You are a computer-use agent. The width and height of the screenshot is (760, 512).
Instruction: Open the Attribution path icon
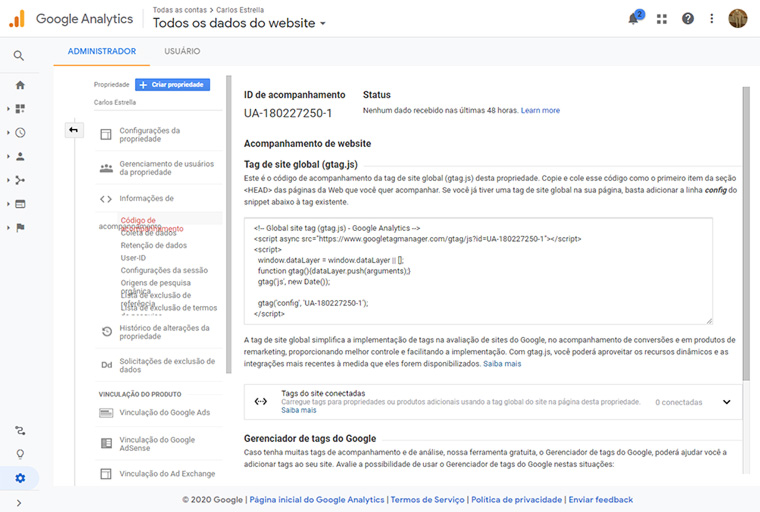[x=20, y=431]
